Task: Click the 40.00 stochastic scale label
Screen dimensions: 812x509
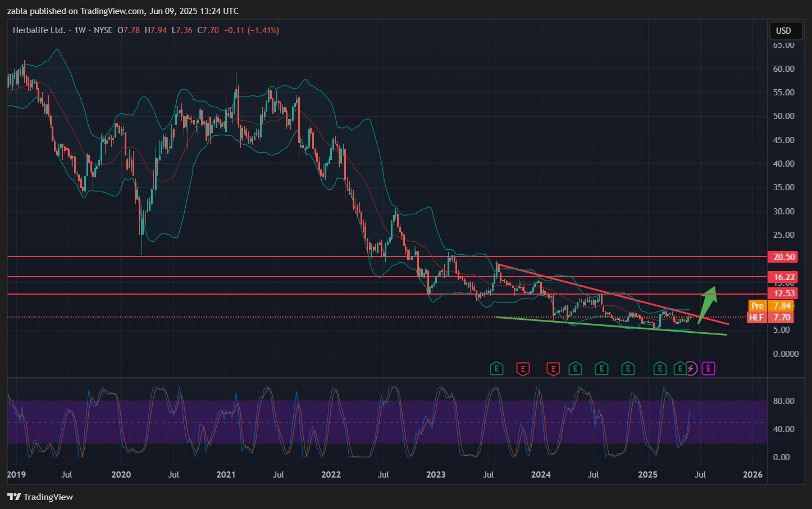Action: (x=784, y=429)
